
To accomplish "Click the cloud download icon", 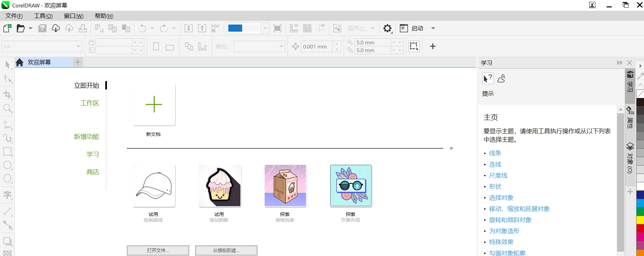I will click(x=56, y=28).
